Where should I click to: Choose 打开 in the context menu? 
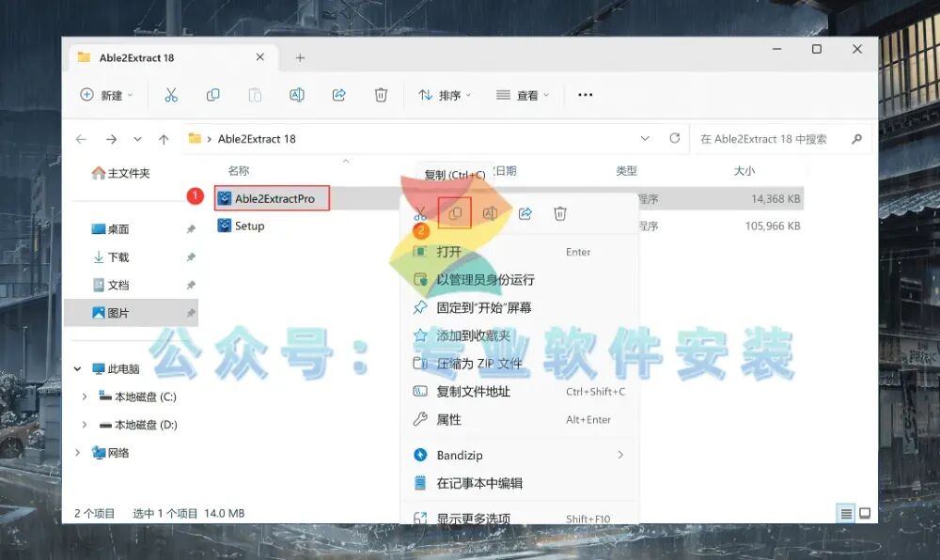519,252
